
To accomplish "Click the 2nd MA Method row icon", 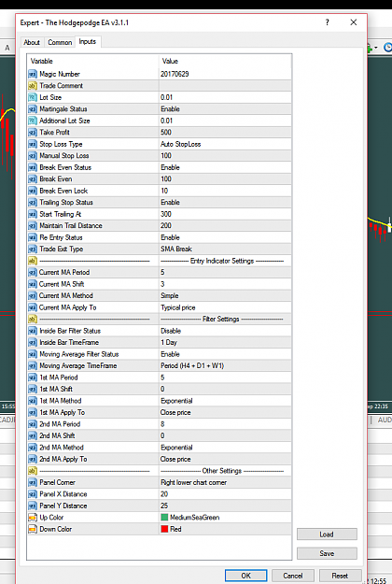I will pos(33,448).
